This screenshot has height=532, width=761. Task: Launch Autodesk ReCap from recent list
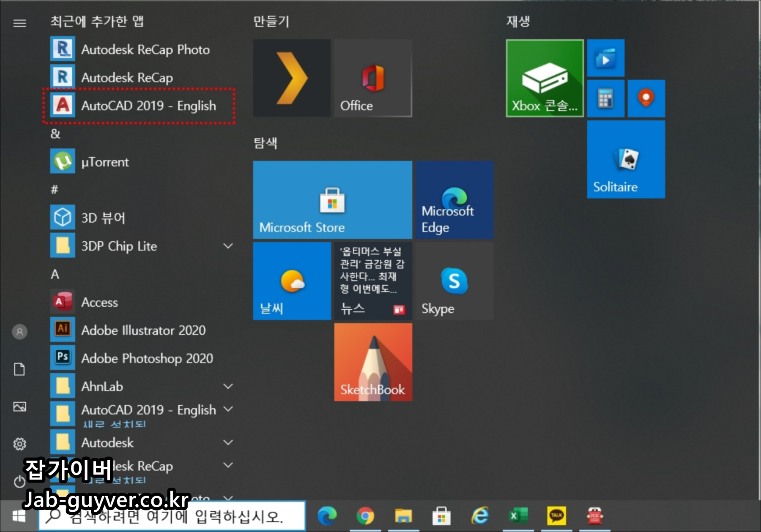[x=142, y=77]
